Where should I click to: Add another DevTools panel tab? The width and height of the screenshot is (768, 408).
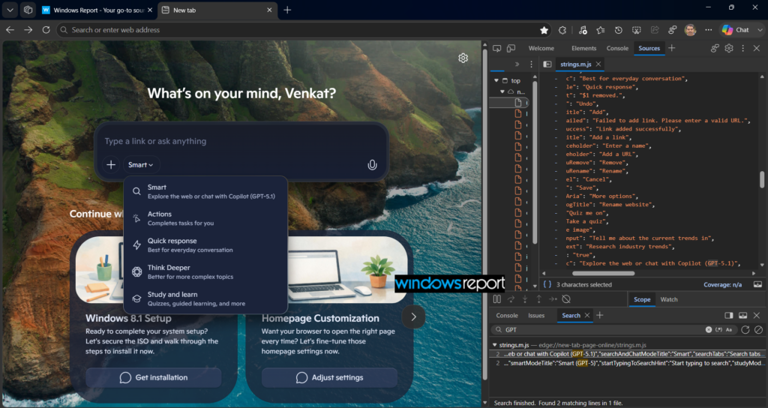pos(672,48)
